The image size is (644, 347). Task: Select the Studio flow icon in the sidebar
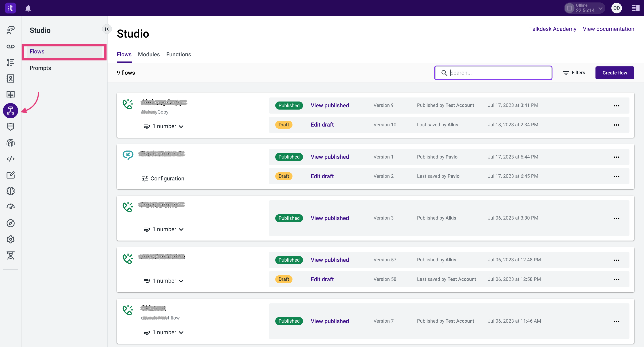point(11,110)
